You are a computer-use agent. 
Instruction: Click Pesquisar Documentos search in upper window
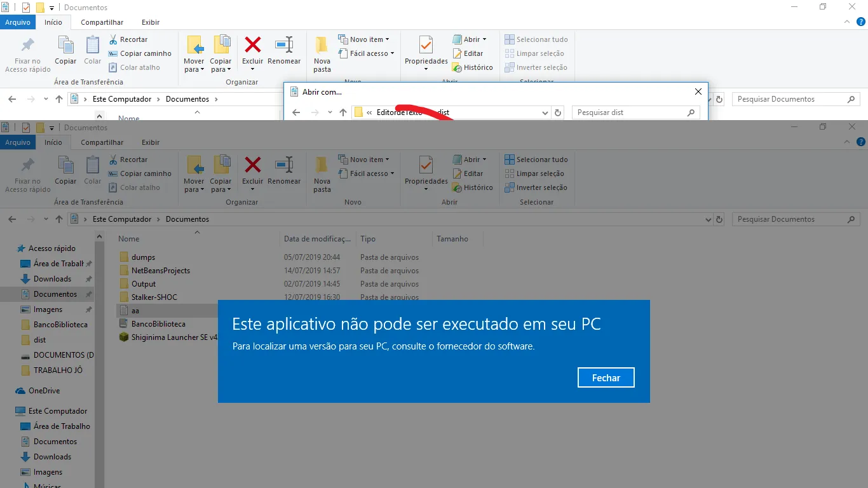pos(796,99)
